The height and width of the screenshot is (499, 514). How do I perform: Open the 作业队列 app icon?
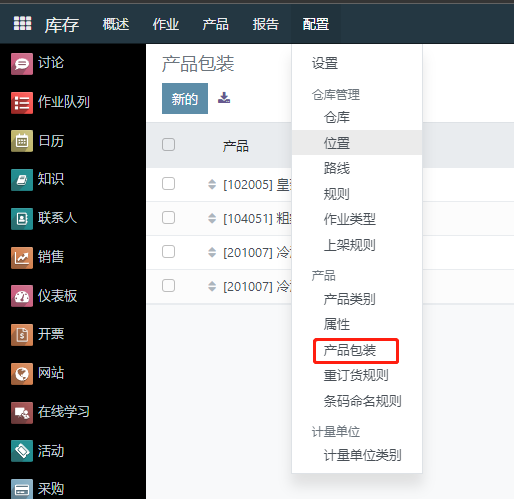[x=22, y=103]
